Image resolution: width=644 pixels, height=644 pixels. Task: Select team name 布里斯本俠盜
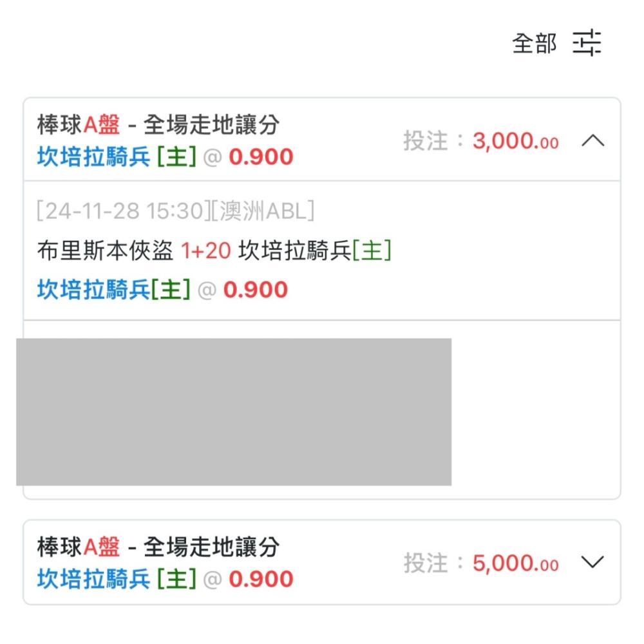pyautogui.click(x=105, y=251)
